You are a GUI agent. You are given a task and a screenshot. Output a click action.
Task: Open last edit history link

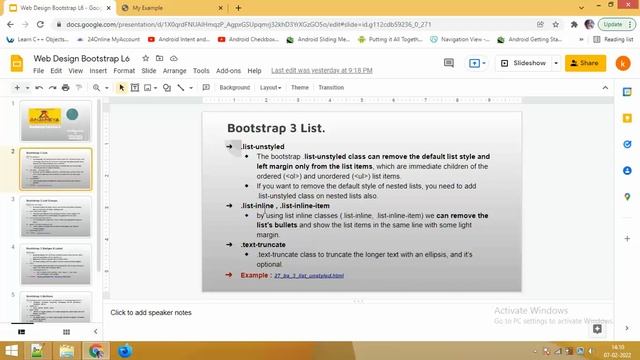click(322, 71)
